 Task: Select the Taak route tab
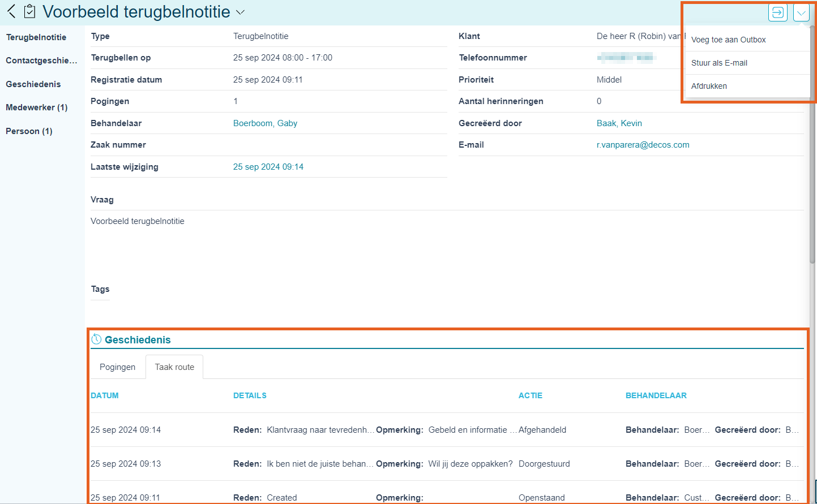tap(174, 367)
